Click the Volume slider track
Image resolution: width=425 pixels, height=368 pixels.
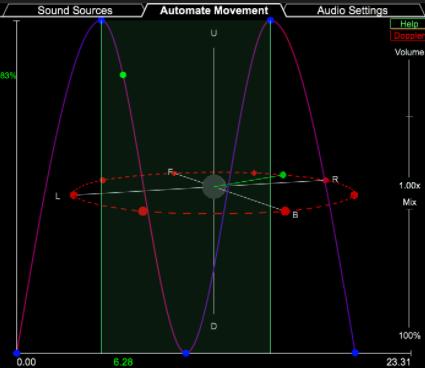410,117
